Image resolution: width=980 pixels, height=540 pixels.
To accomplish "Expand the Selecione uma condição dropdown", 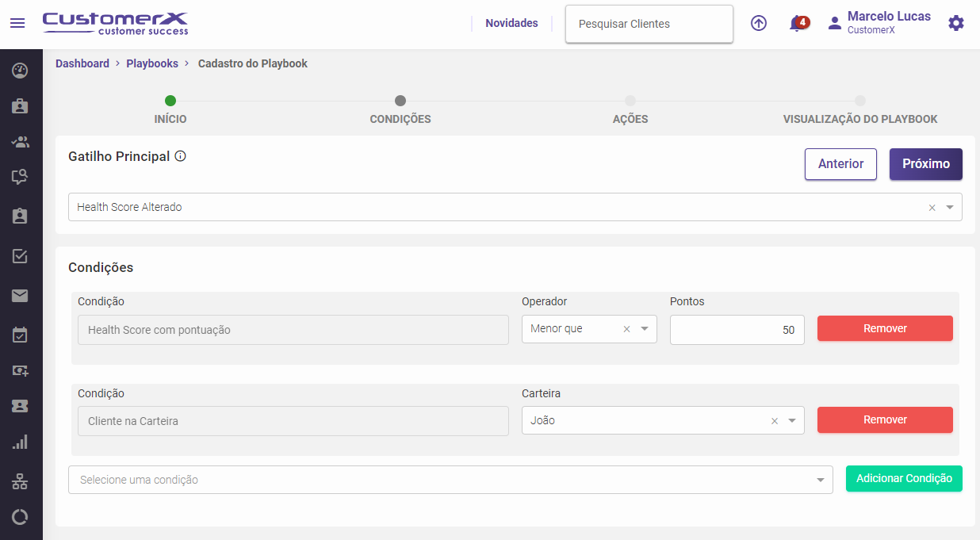I will [x=821, y=480].
